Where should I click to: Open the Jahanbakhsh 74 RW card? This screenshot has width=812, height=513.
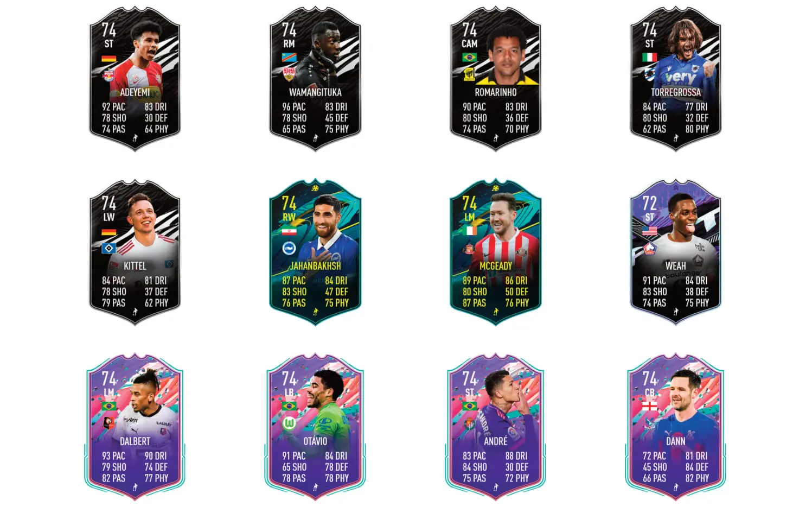click(315, 252)
